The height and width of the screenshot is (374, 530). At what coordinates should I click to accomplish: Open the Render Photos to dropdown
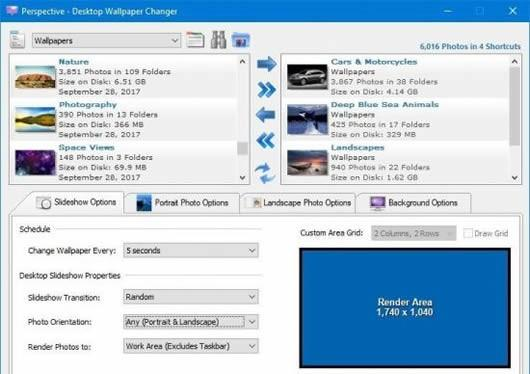click(x=191, y=346)
